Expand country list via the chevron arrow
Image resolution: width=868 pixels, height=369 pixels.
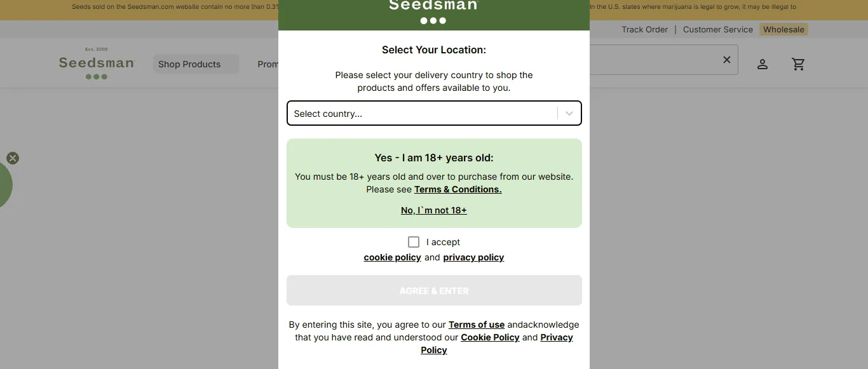(x=569, y=113)
